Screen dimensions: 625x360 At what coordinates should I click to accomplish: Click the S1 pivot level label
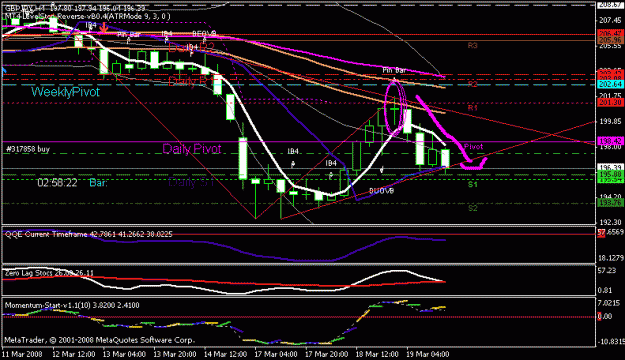click(x=472, y=185)
